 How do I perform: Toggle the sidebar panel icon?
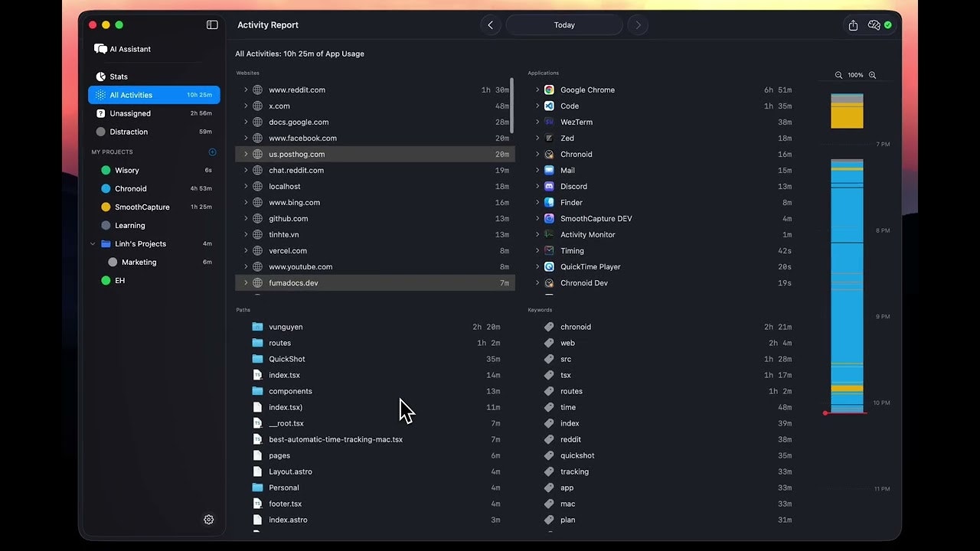[x=212, y=25]
